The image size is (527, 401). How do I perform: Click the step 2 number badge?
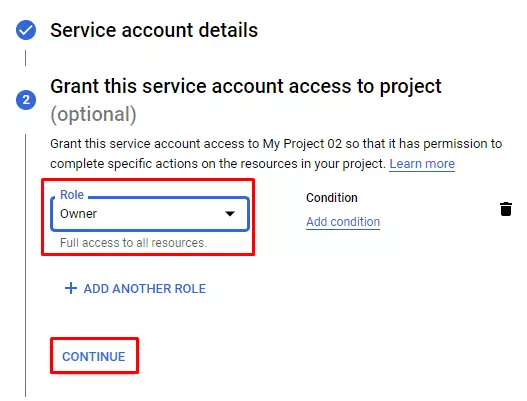pyautogui.click(x=26, y=100)
